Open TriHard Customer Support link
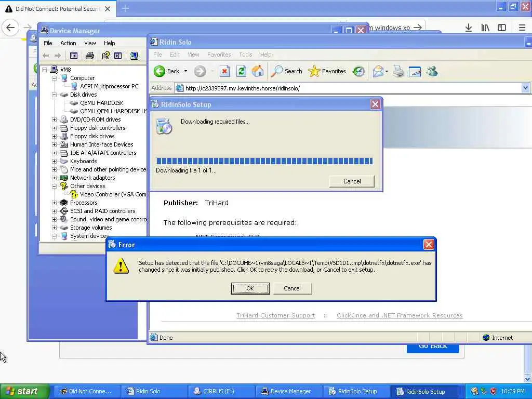 click(x=275, y=315)
